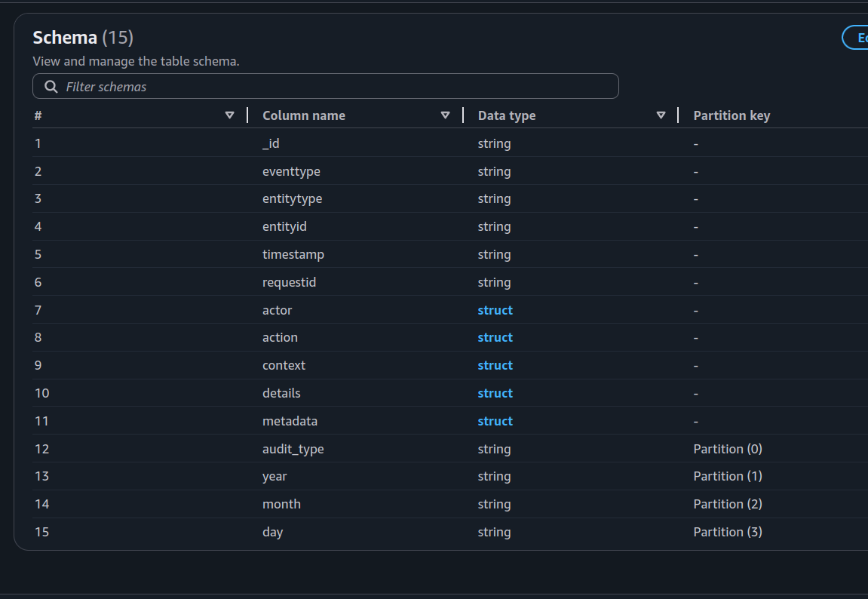Open the struct definition for actor
Viewport: 868px width, 599px height.
coord(495,310)
